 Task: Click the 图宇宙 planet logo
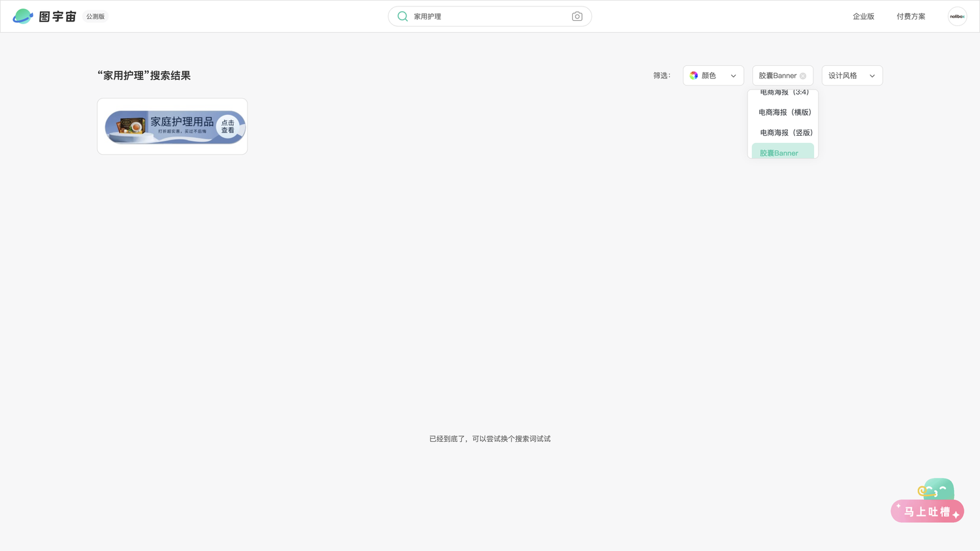23,16
